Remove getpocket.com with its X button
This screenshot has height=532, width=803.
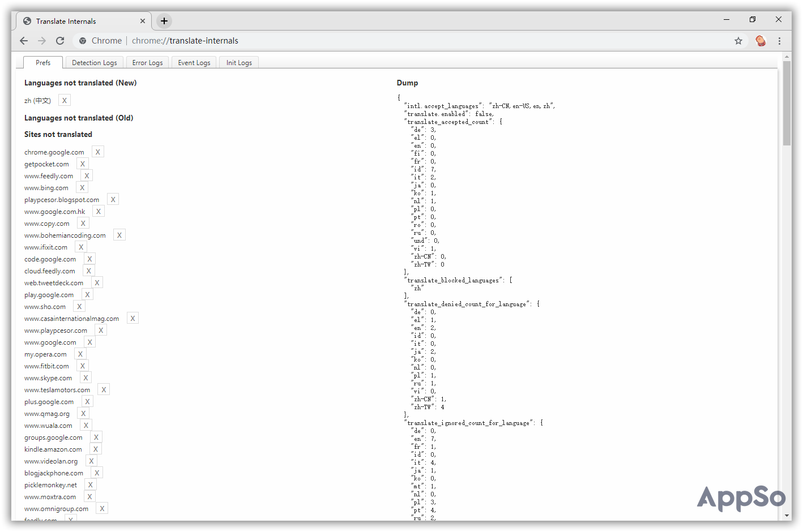83,164
